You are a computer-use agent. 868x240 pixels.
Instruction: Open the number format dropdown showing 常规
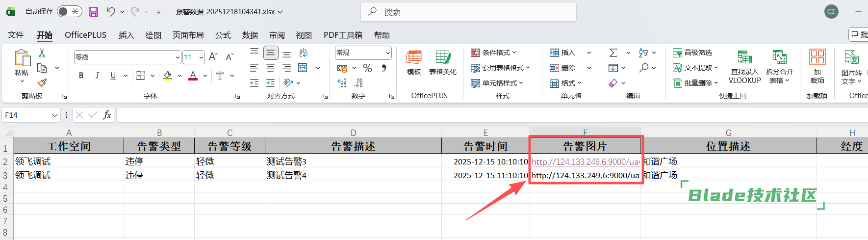pyautogui.click(x=387, y=53)
